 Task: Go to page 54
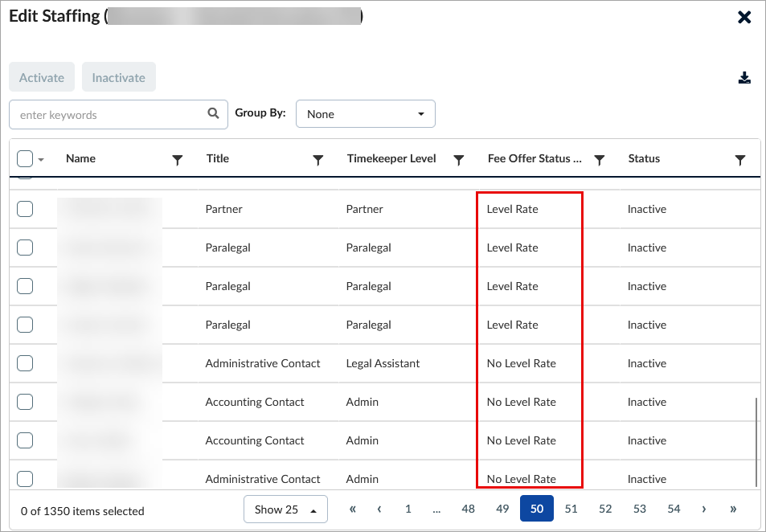click(674, 509)
